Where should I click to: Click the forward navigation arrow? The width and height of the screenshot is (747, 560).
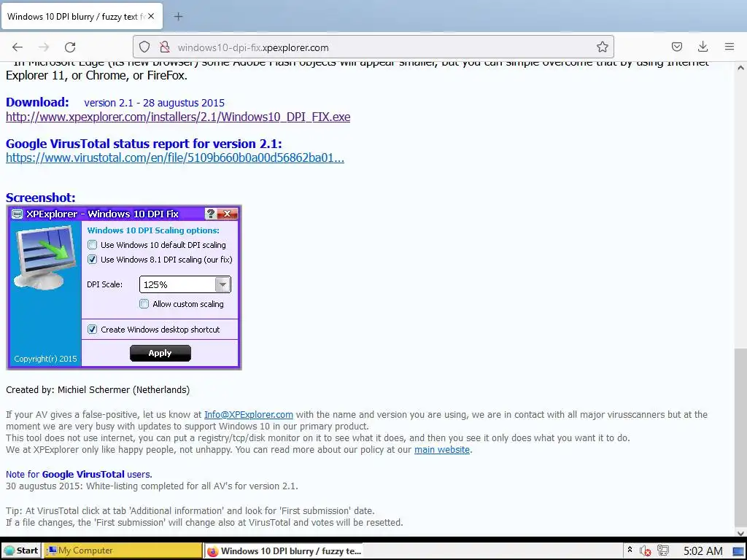tap(44, 47)
